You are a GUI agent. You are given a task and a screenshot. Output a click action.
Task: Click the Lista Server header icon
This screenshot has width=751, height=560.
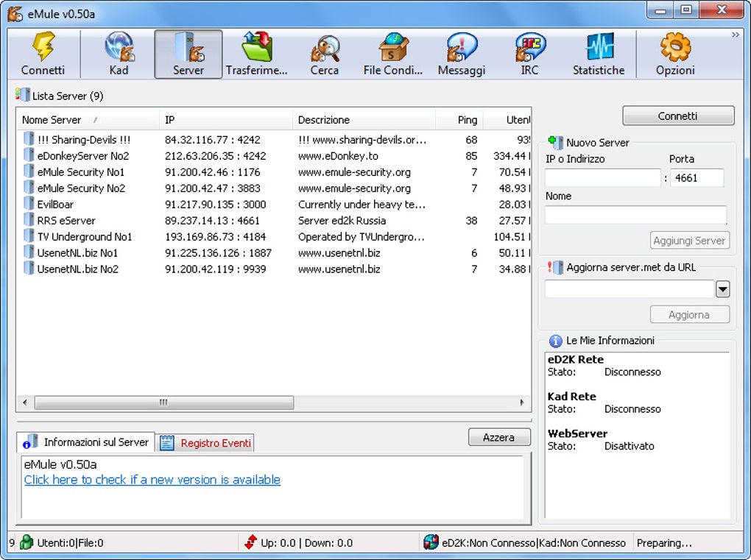click(23, 95)
